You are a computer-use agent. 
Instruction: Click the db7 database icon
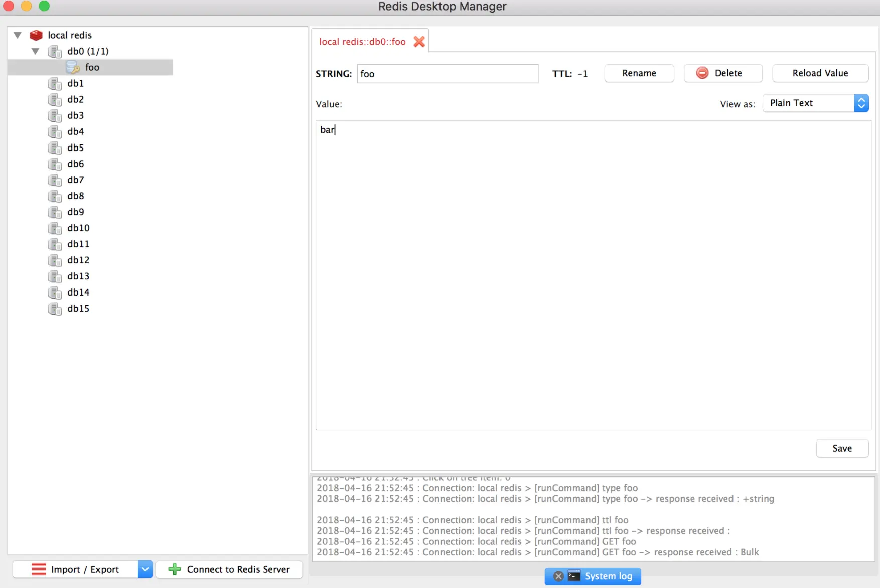coord(55,180)
